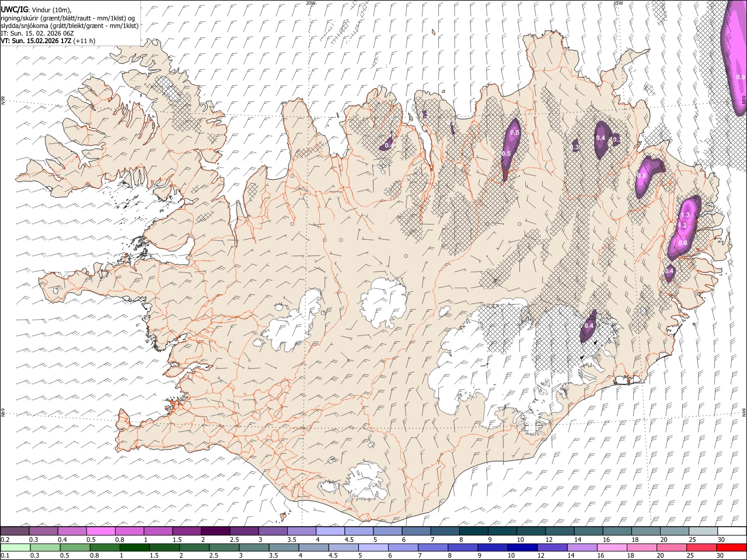Click the '0.1' label under the lower legend

[x=5, y=555]
